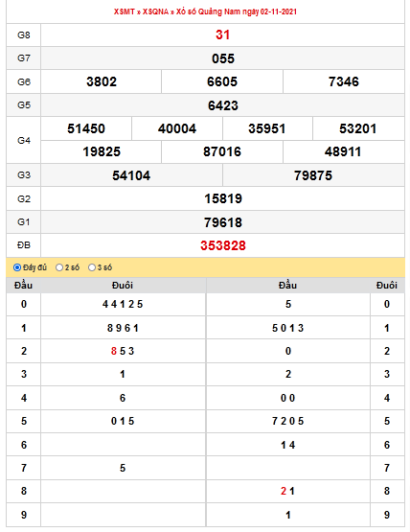This screenshot has width=410, height=532.
Task: Open the XSQNA link in header
Action: [155, 12]
